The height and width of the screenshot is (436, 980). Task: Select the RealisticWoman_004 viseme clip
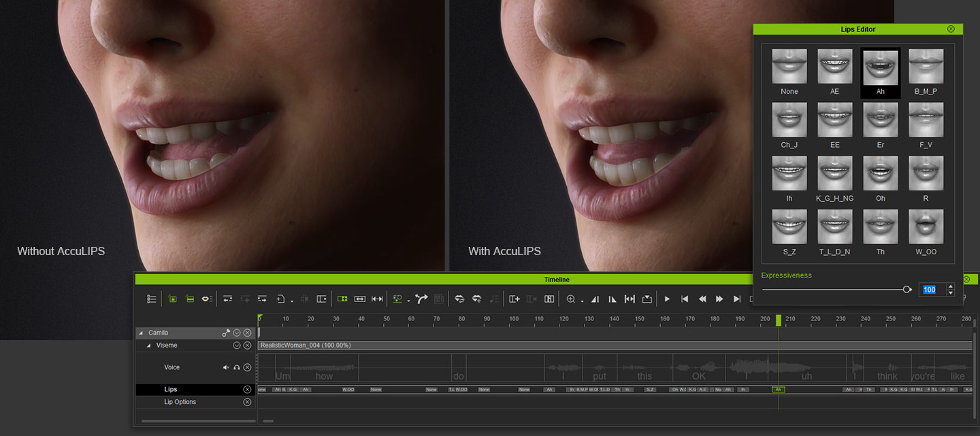tap(615, 346)
